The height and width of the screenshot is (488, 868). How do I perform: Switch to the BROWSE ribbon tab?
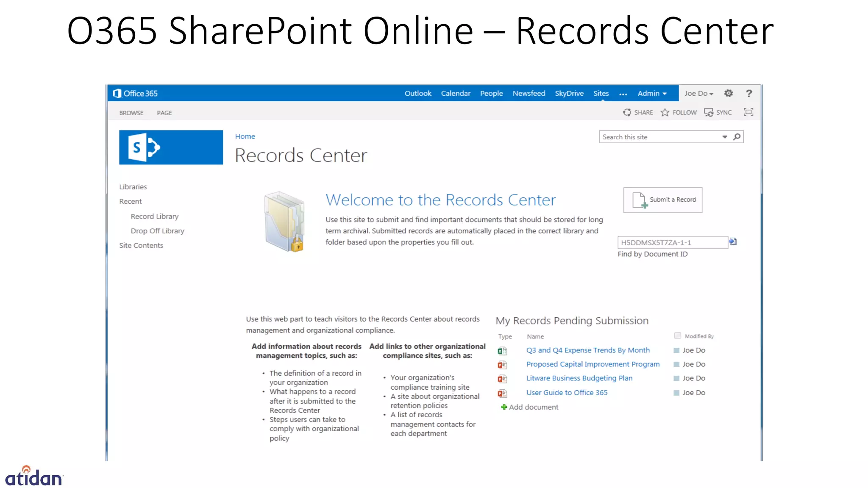coord(131,113)
